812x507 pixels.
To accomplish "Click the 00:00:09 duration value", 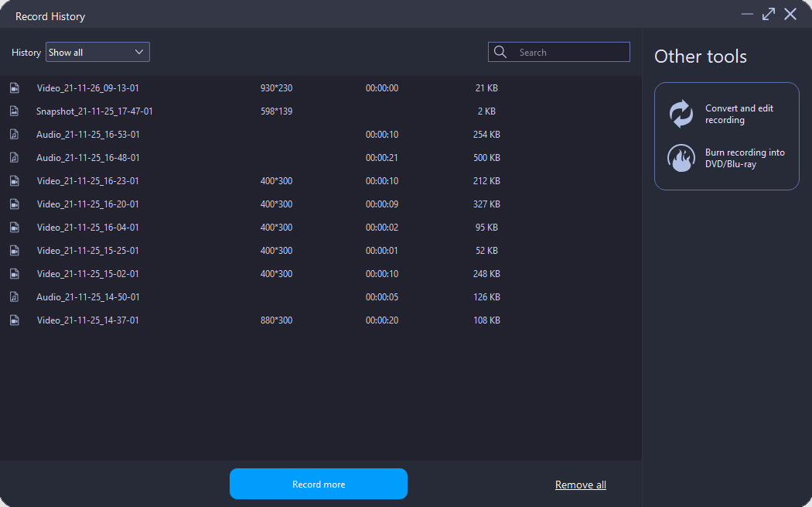I will coord(382,204).
